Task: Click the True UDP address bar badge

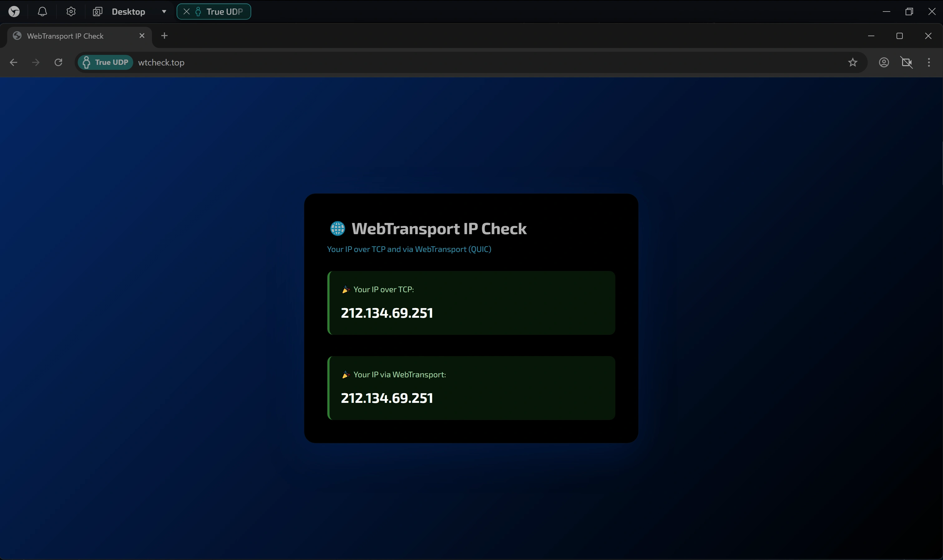Action: pos(105,62)
